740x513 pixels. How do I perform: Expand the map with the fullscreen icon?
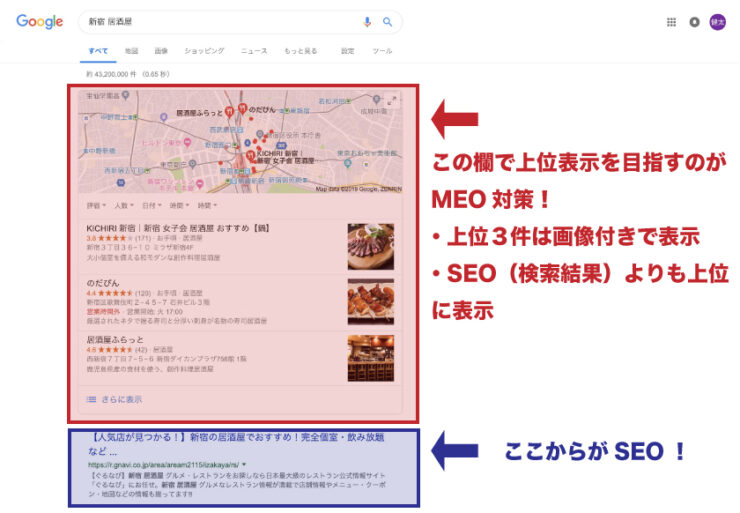[392, 101]
